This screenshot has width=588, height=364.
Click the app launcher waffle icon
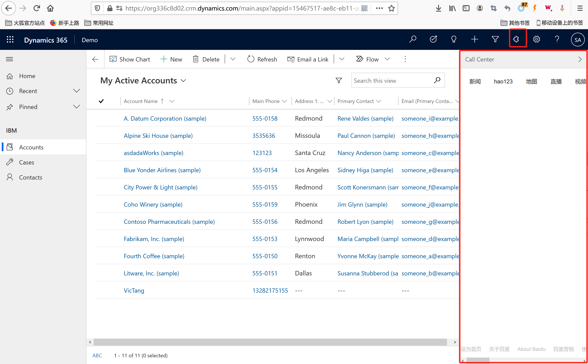tap(10, 40)
